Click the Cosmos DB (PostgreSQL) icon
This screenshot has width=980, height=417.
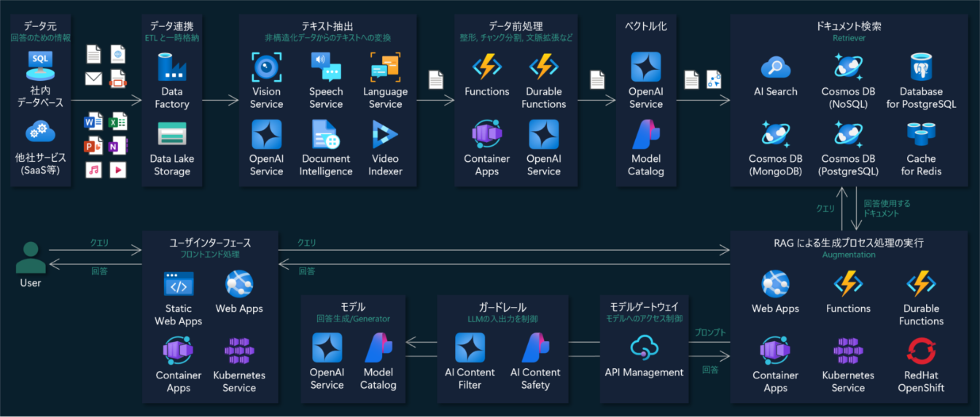tap(849, 134)
